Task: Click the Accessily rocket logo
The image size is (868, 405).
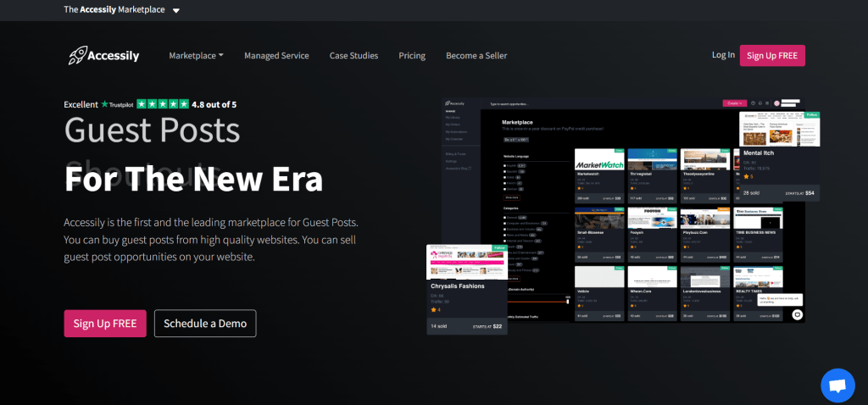Action: [104, 55]
